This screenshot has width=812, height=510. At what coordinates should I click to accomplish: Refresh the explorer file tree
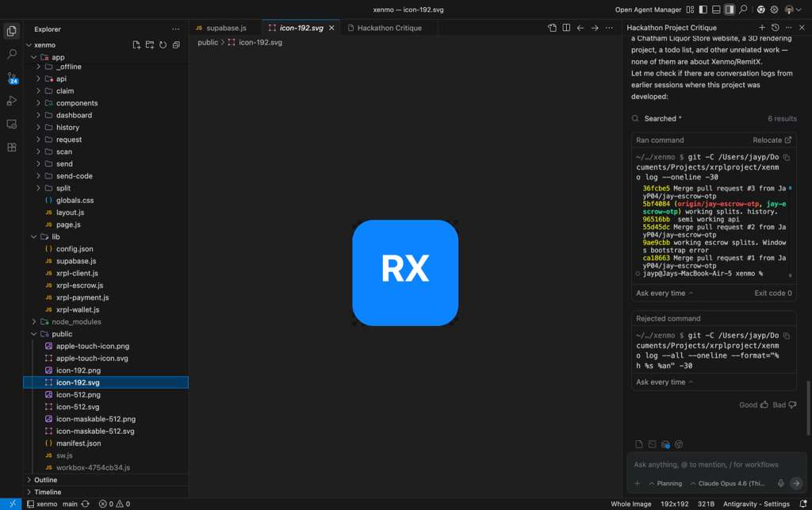point(163,45)
